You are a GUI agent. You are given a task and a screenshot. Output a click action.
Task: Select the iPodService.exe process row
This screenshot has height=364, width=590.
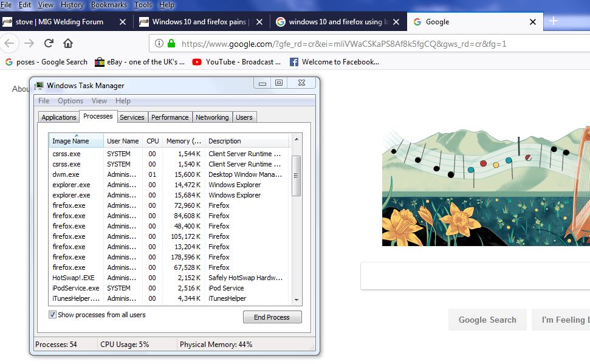tap(76, 288)
